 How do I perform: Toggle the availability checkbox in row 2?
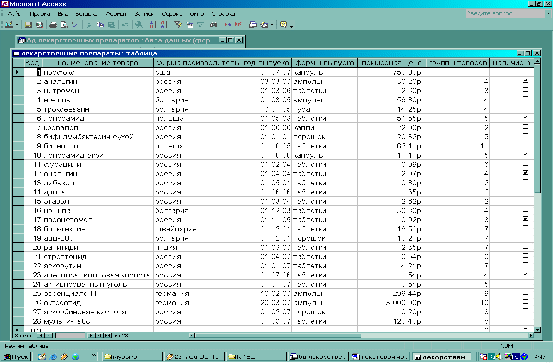point(525,81)
